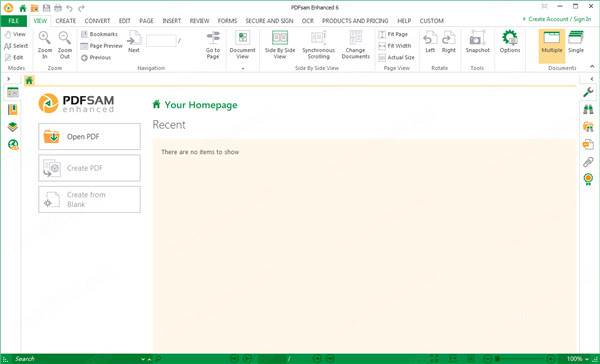Screen dimensions: 600x364
Task: Open the green ribbon signatures panel
Action: (x=588, y=179)
